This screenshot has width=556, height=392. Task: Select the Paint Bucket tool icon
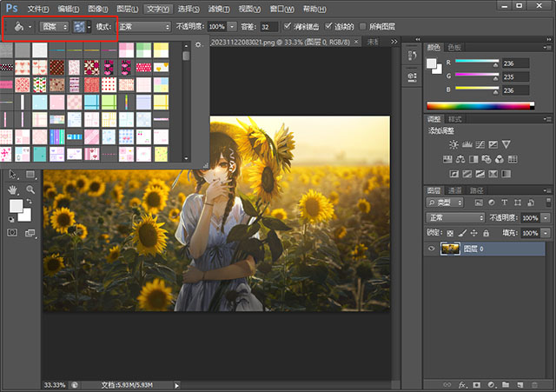tap(19, 27)
